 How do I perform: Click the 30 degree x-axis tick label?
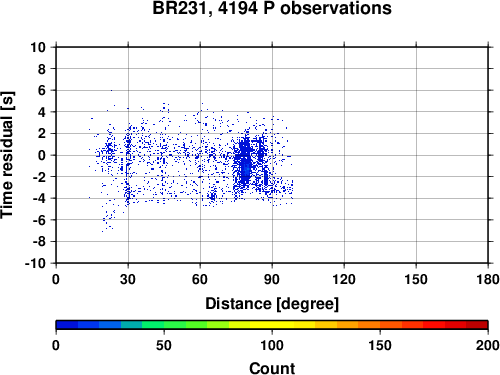point(128,279)
